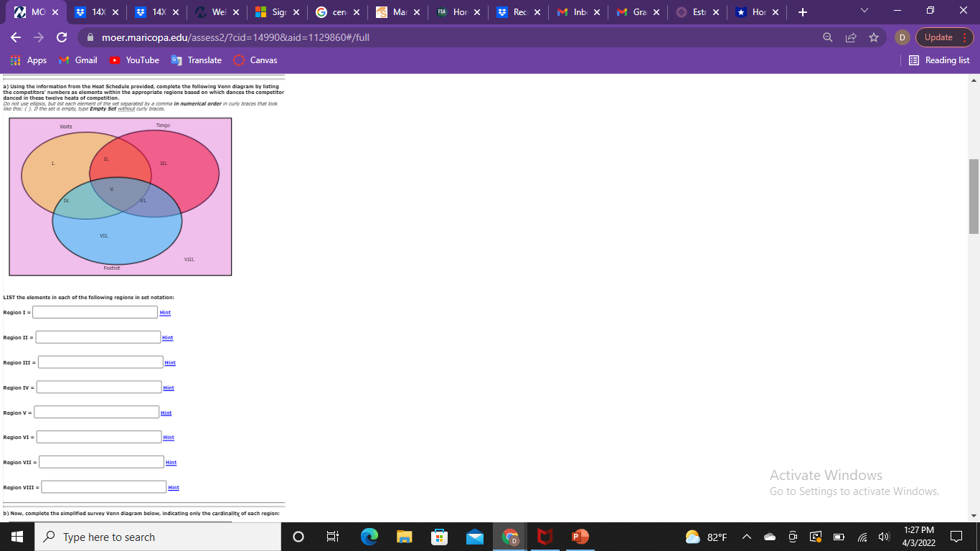Focus the Region IV answer field
Viewport: 980px width, 551px height.
[x=99, y=387]
